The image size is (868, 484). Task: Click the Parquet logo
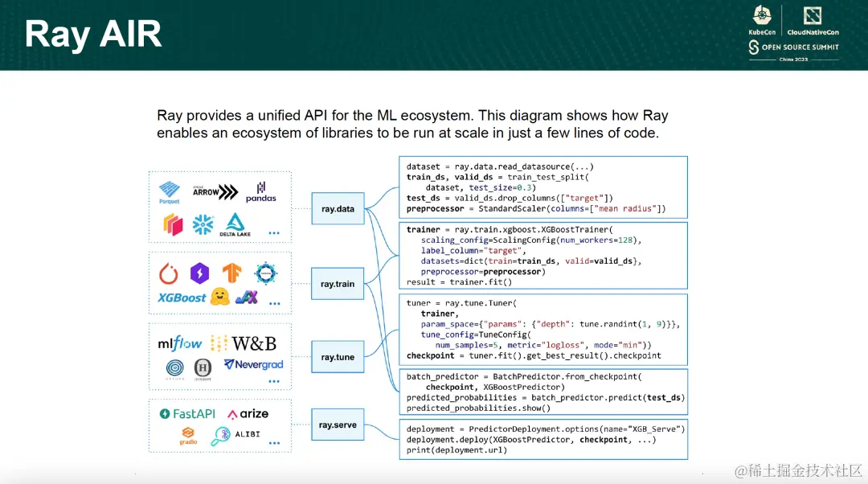[x=170, y=193]
